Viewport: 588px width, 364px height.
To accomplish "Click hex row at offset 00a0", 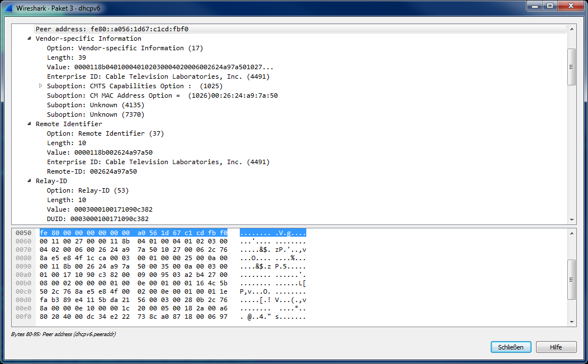I will click(x=133, y=275).
